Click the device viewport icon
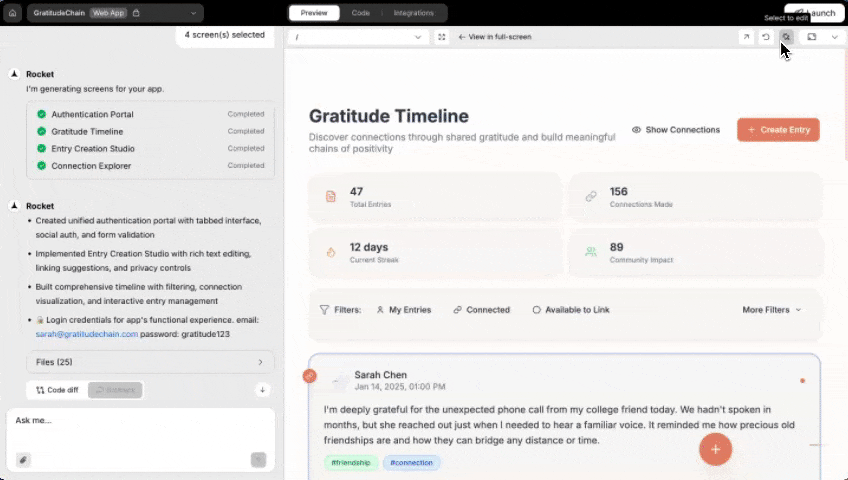 coord(812,37)
